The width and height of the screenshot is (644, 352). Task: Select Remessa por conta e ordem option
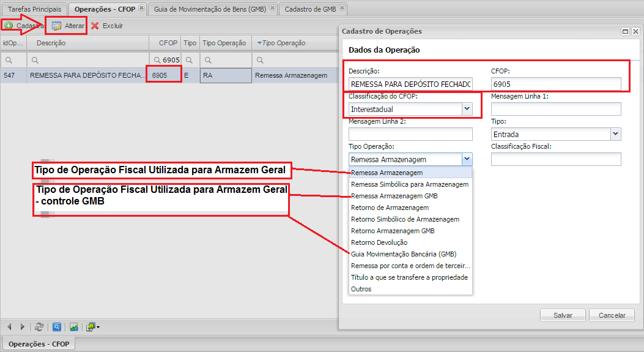pyautogui.click(x=411, y=266)
